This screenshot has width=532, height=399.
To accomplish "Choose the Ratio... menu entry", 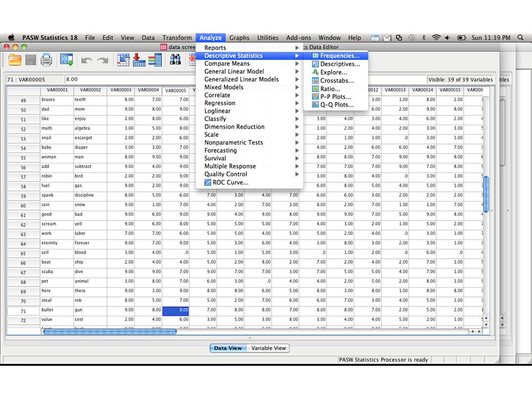I will pyautogui.click(x=336, y=89).
